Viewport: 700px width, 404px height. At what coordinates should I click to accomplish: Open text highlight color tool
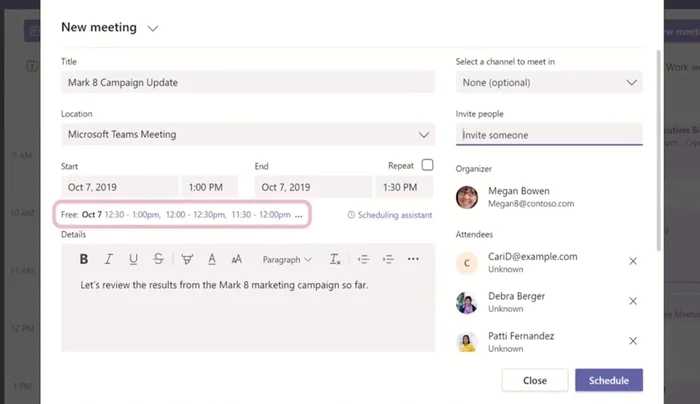tap(187, 259)
